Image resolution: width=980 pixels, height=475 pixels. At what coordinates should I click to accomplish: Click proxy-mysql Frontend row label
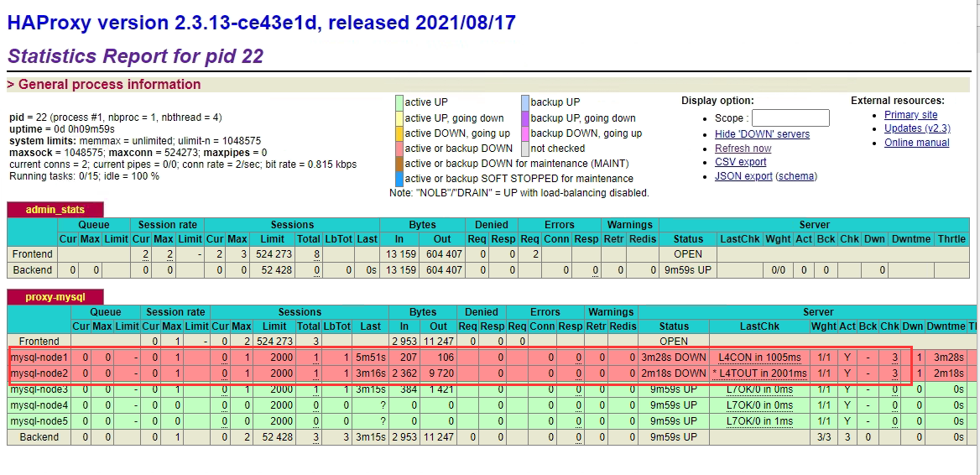[39, 342]
